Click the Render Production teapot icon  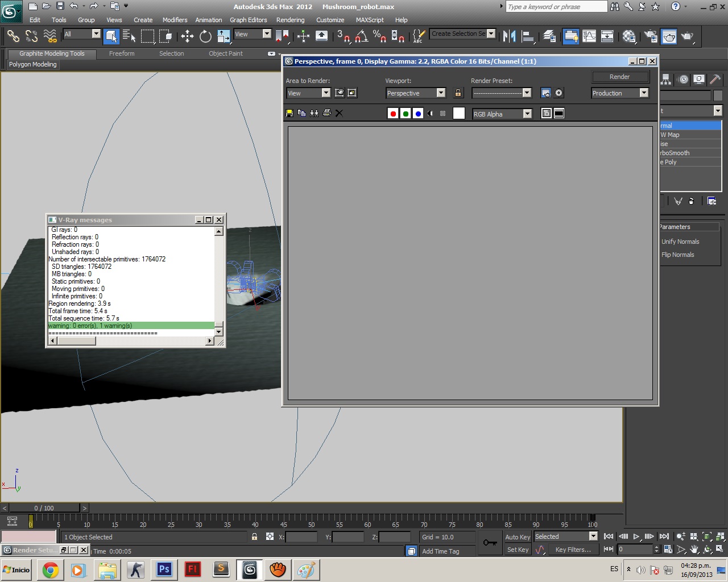[x=688, y=36]
